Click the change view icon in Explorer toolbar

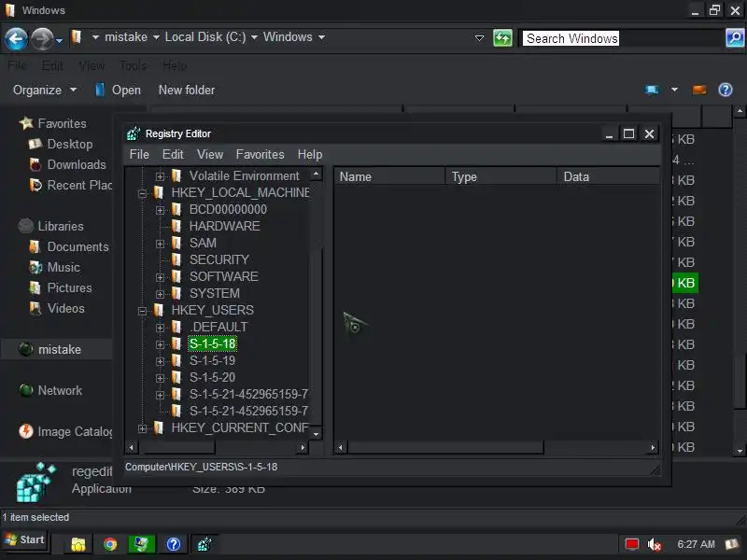tap(652, 90)
